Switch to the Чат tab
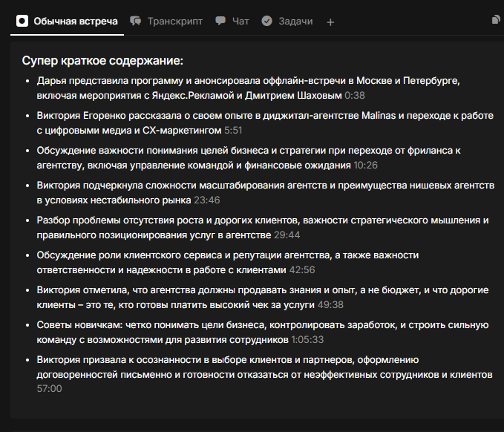Screen dimensions: 504x432 pos(232,22)
